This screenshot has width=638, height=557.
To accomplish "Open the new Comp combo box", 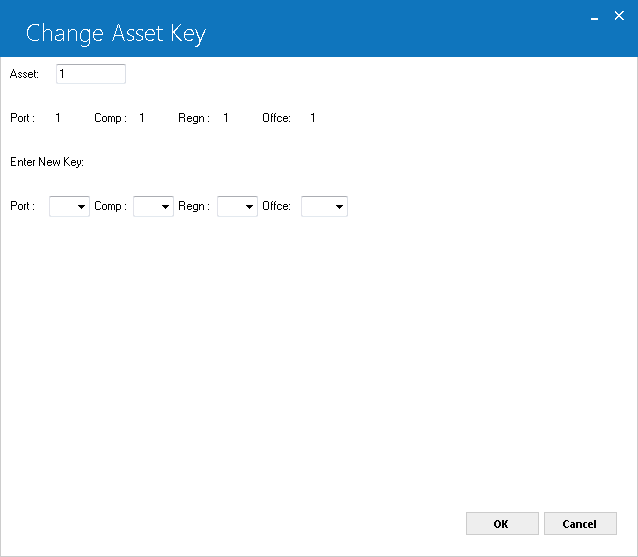I will point(153,206).
